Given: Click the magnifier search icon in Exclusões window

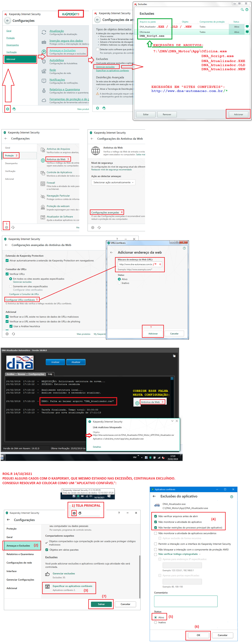Looking at the screenshot, I should pos(242,10).
